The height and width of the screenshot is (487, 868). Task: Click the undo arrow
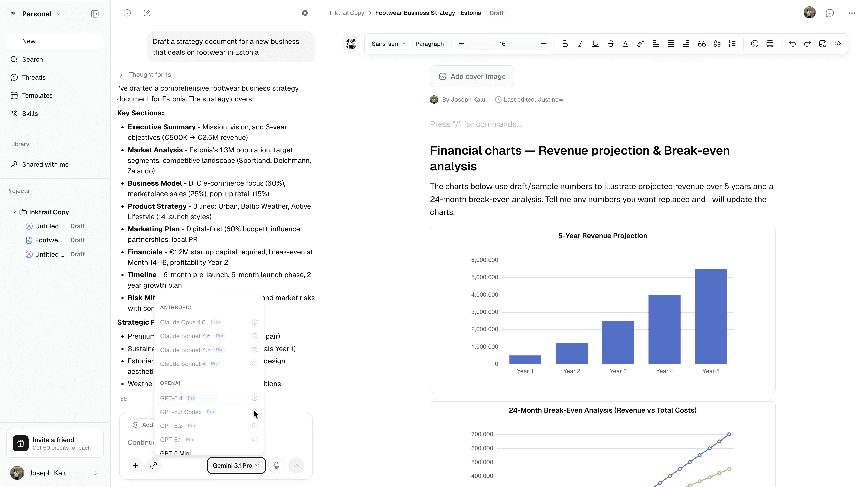coord(792,44)
